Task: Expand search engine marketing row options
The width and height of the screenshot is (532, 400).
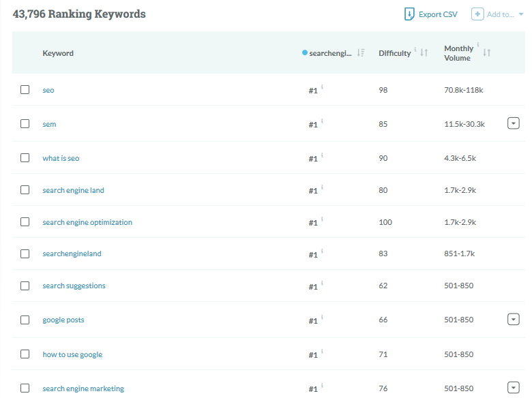Action: [514, 388]
